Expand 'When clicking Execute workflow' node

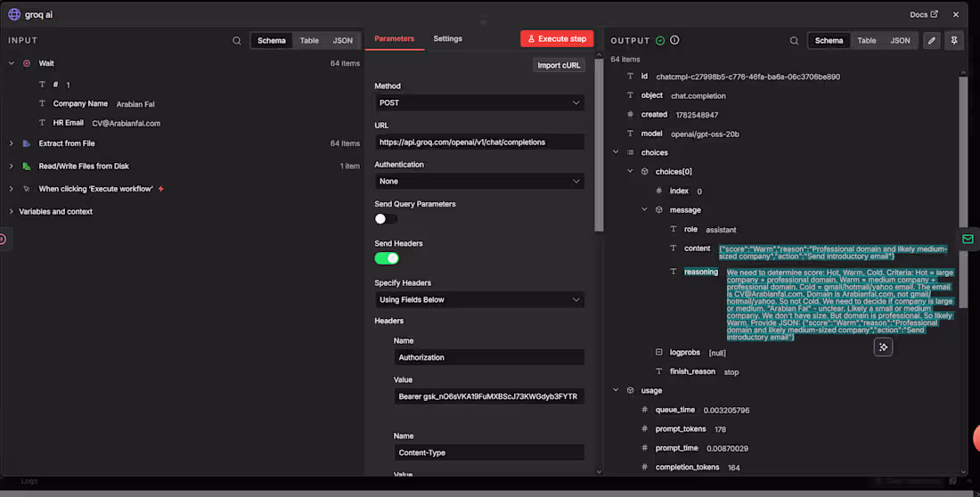click(12, 189)
